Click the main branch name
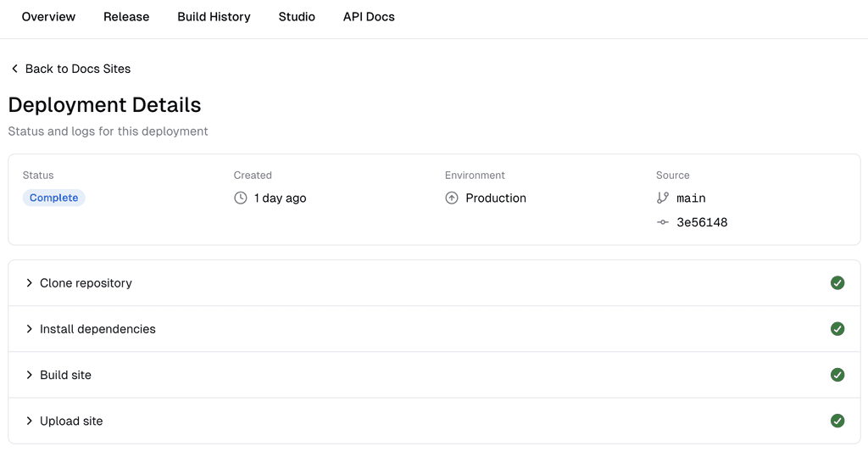The image size is (868, 452). 691,198
